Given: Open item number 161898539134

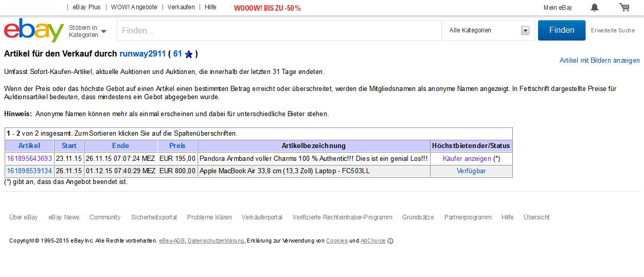Looking at the screenshot, I should pos(29,171).
